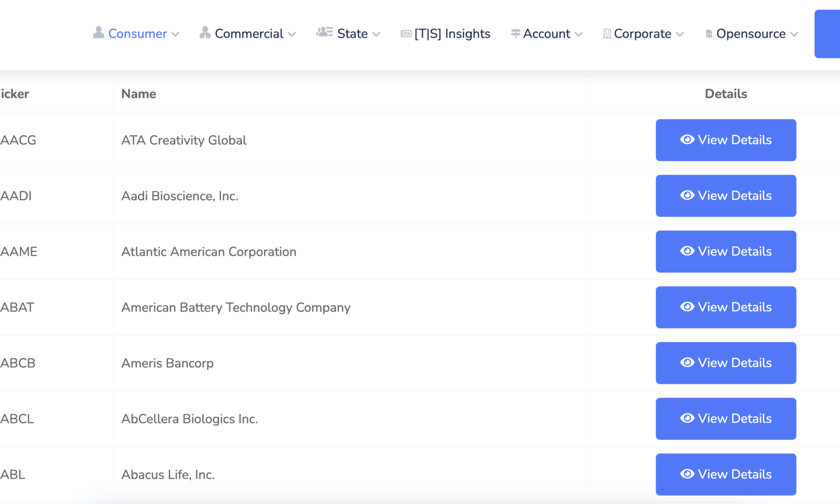Image resolution: width=840 pixels, height=504 pixels.
Task: View Details for Atlantic American Corporation
Action: coord(726,252)
